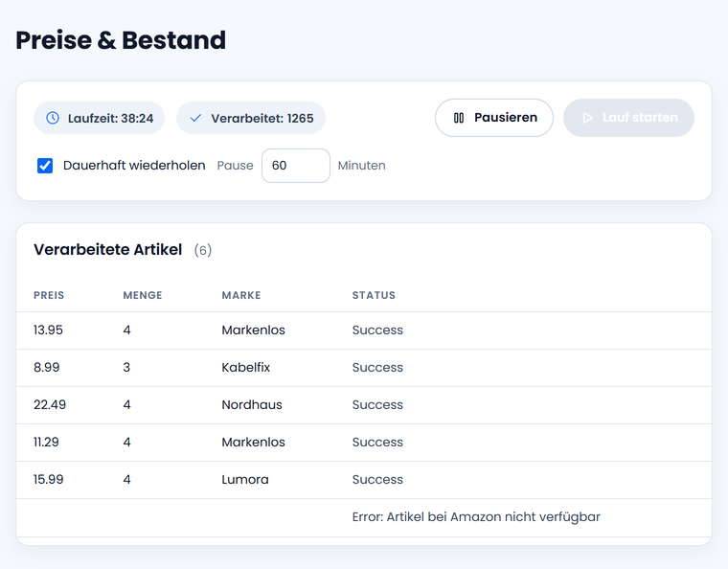
Task: Select the price cell 15.99
Action: (48, 479)
